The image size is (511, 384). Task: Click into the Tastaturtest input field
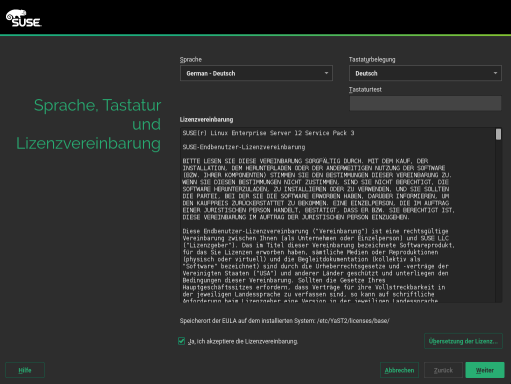pos(425,103)
